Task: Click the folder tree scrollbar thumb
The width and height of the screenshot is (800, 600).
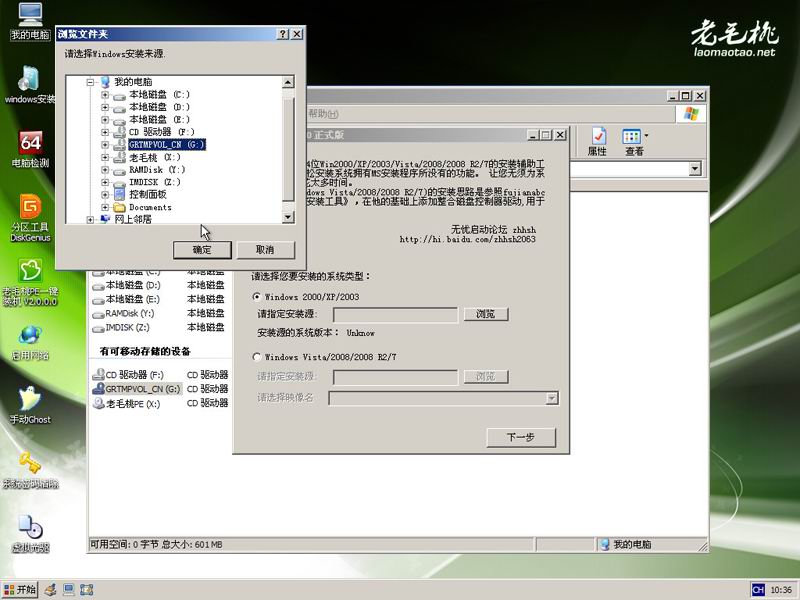Action: 288,149
